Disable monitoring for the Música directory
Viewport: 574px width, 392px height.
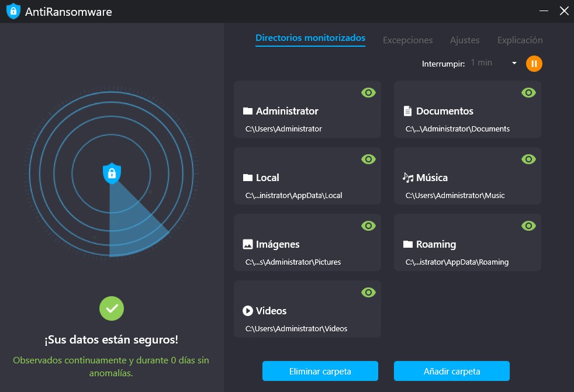coord(528,159)
